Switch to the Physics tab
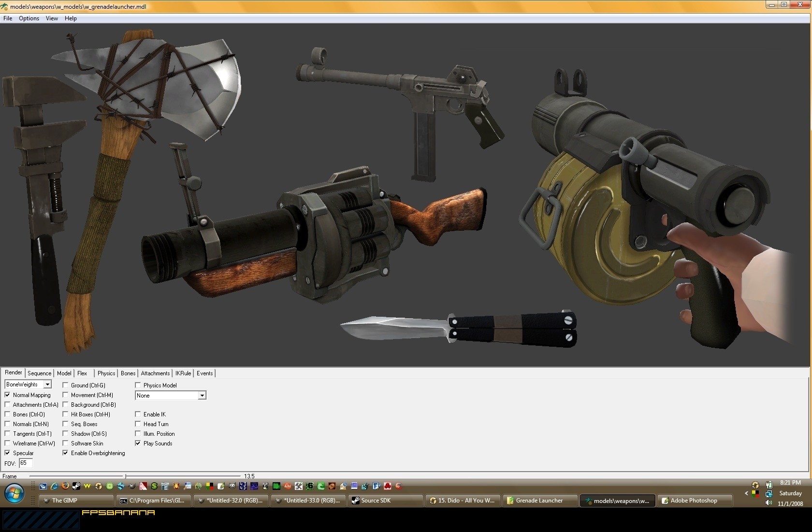Screen dimensions: 812x532 click(x=106, y=373)
